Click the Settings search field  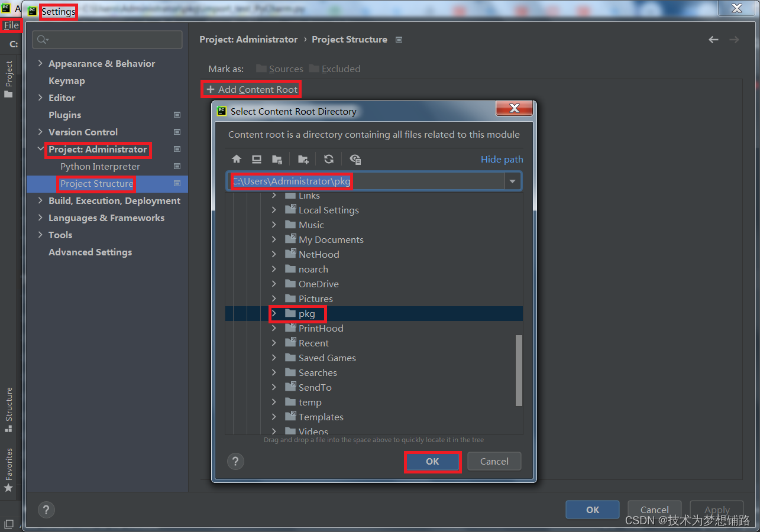[x=107, y=40]
